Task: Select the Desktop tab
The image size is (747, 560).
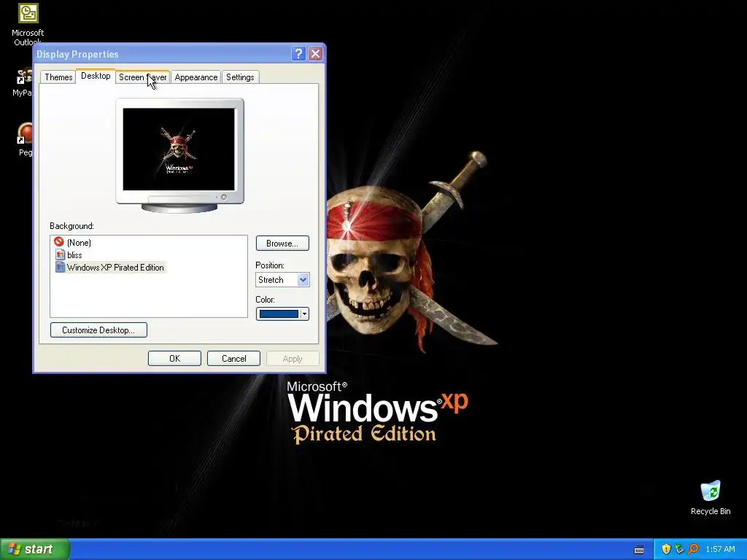Action: click(96, 76)
